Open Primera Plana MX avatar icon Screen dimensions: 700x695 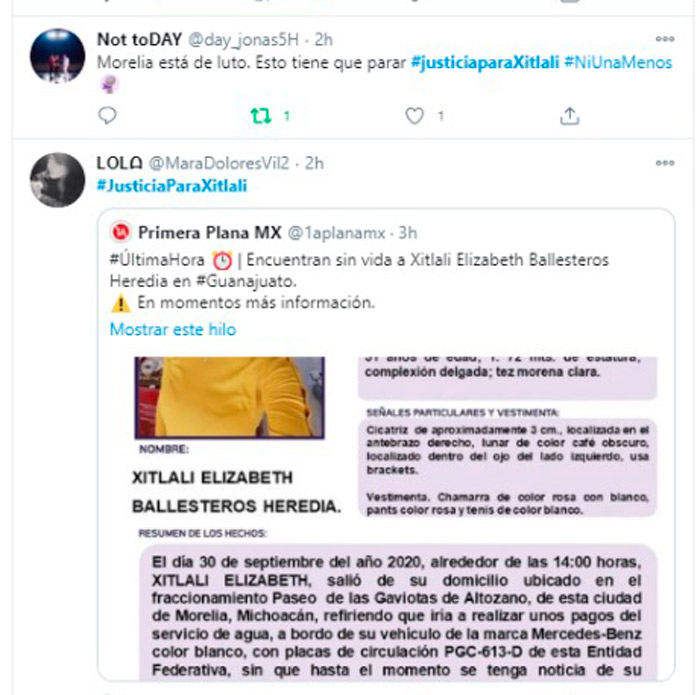(x=121, y=232)
